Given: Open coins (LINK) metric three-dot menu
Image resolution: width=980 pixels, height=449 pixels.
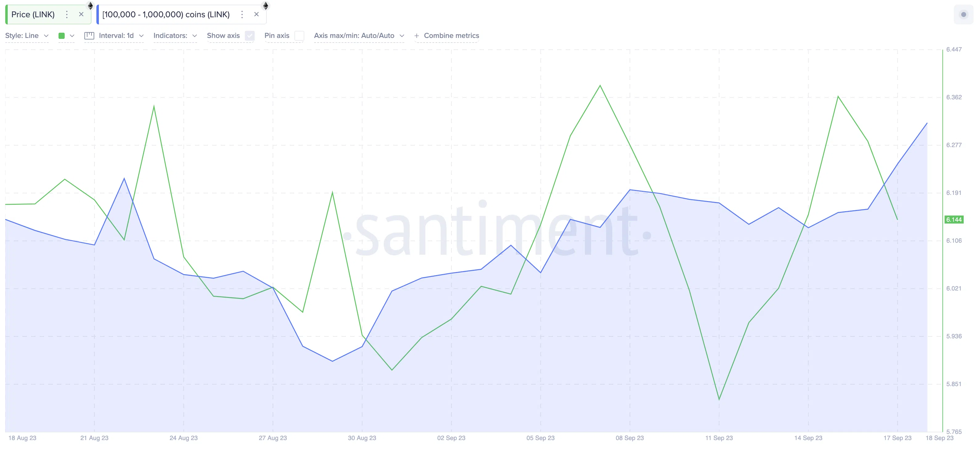Looking at the screenshot, I should coord(242,14).
